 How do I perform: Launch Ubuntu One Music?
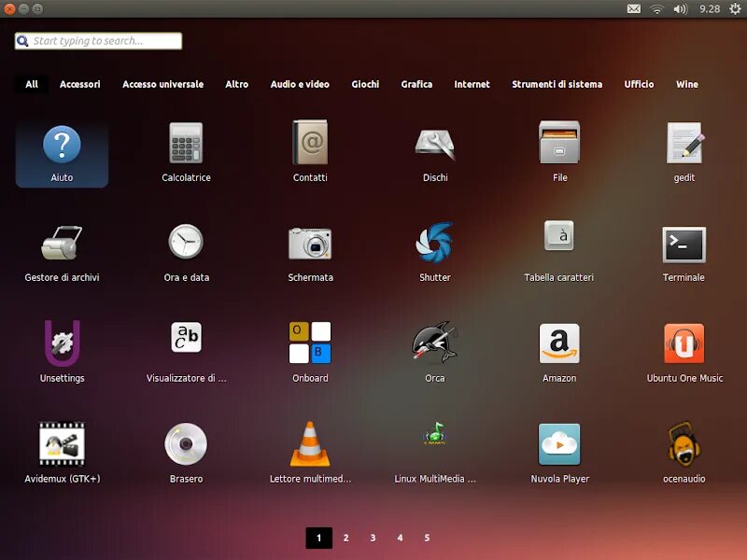click(x=684, y=353)
